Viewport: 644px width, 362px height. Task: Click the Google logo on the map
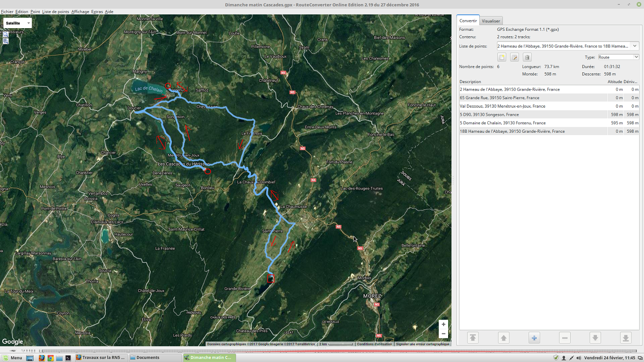[13, 342]
